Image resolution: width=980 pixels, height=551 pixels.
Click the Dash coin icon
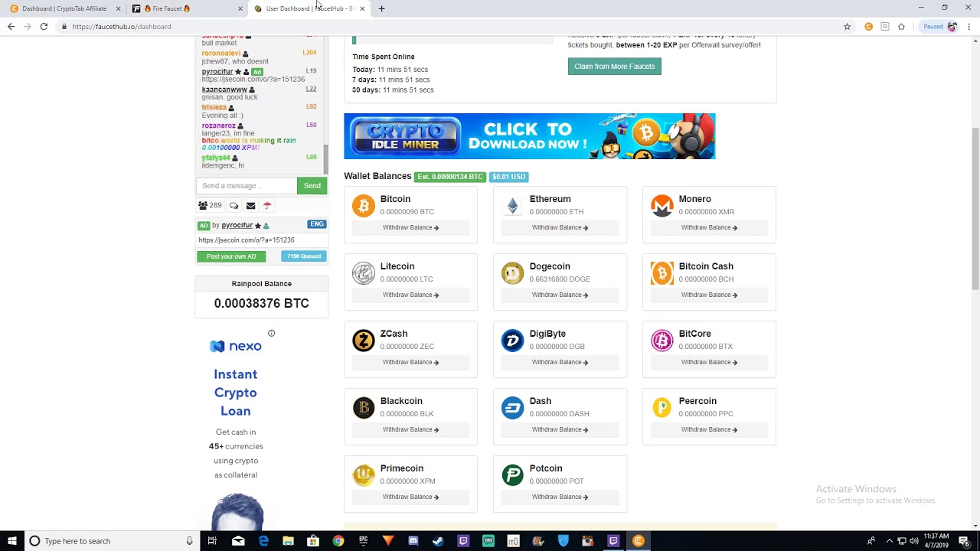(x=513, y=408)
